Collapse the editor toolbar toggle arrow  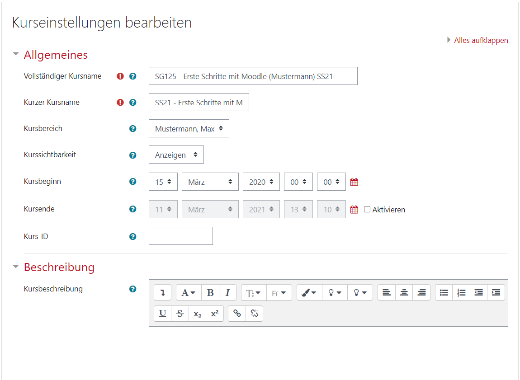163,293
